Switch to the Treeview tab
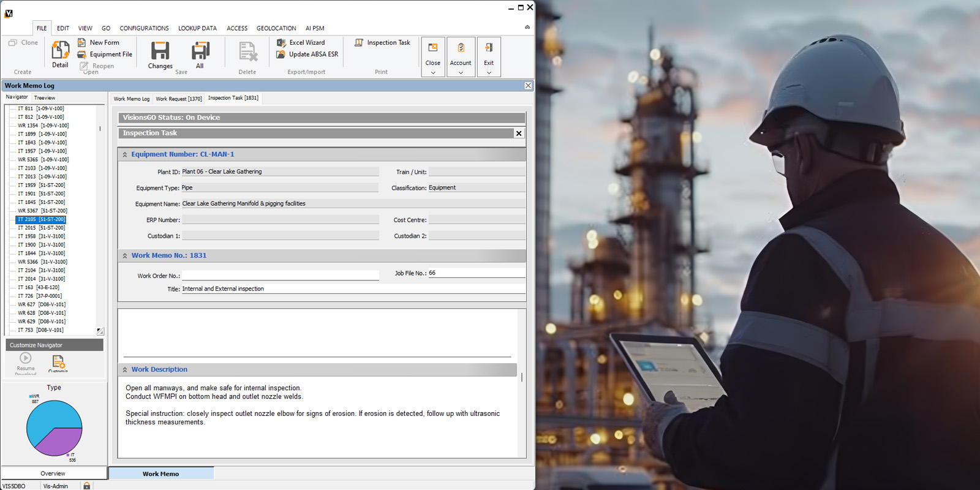 point(45,98)
